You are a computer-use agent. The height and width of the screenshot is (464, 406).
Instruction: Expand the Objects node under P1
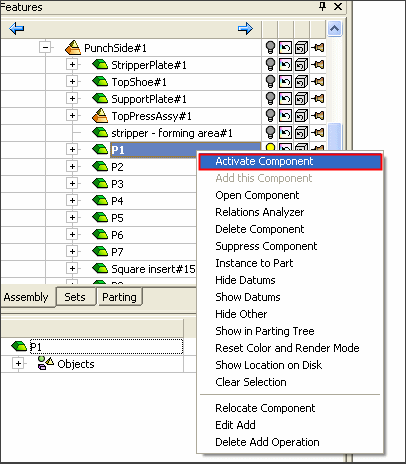(x=18, y=363)
